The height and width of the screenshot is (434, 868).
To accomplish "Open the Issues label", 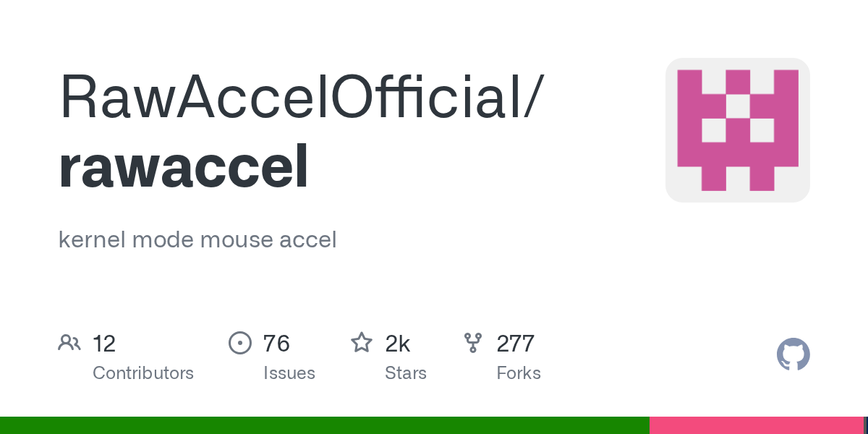I will click(x=289, y=373).
